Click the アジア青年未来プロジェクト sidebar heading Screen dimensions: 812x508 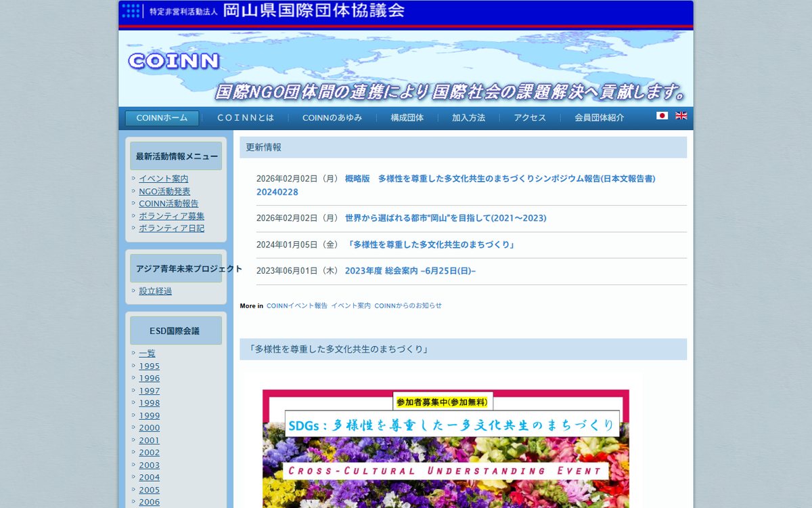click(x=176, y=268)
